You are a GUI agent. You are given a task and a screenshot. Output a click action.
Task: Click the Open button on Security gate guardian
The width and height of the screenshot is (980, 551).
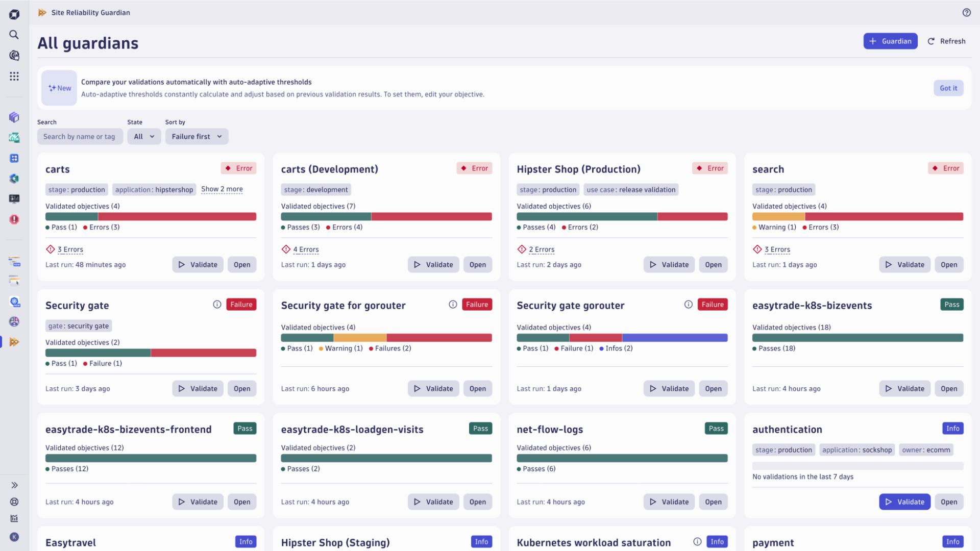pos(241,388)
